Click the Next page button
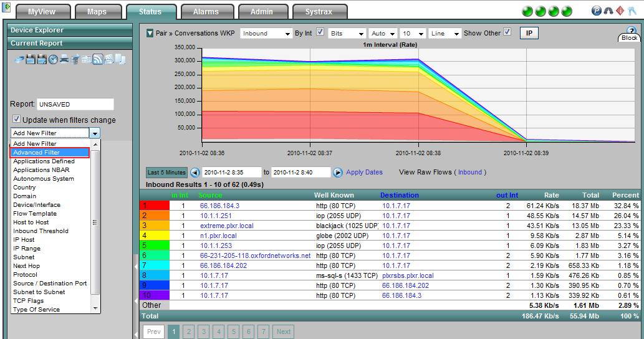Viewport: 644px width, 339px height. tap(284, 332)
